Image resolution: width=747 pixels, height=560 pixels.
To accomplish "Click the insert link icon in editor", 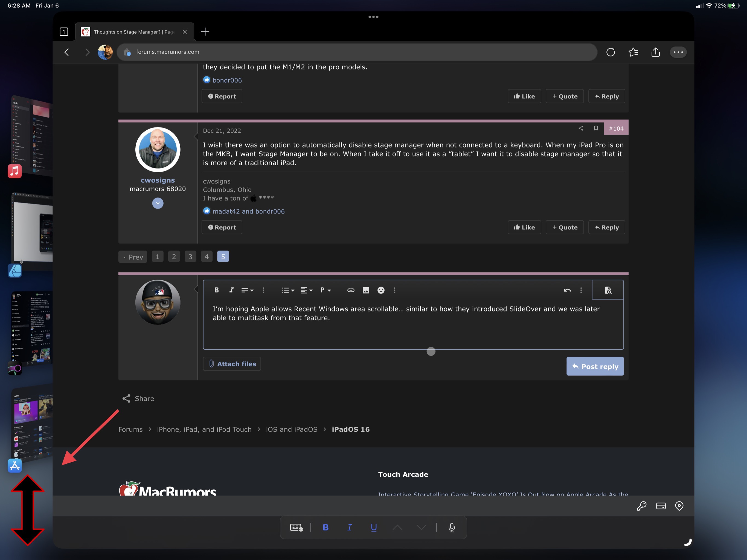I will (x=351, y=290).
